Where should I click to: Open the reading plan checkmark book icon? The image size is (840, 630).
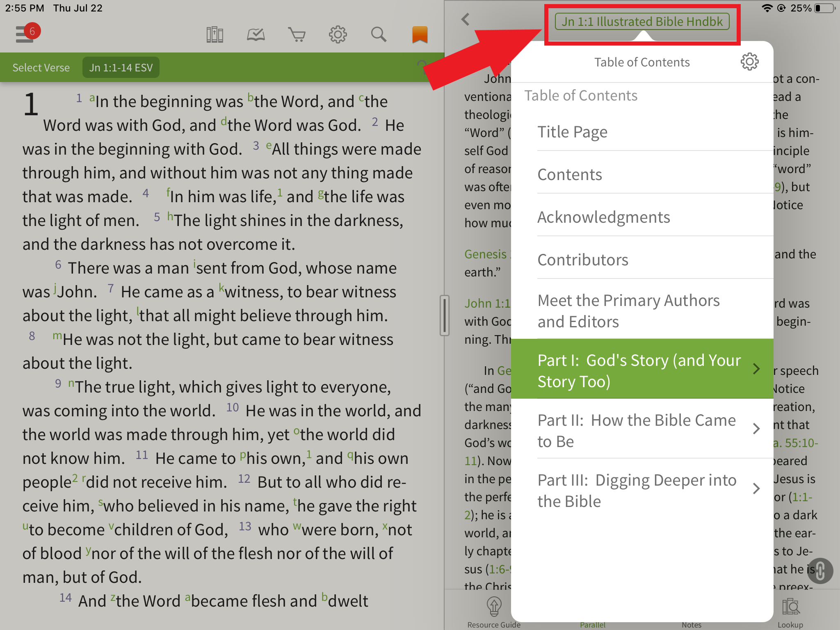(x=256, y=34)
